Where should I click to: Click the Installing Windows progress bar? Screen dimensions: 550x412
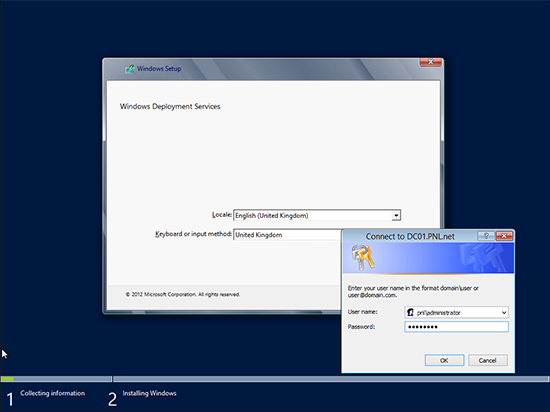click(x=331, y=379)
